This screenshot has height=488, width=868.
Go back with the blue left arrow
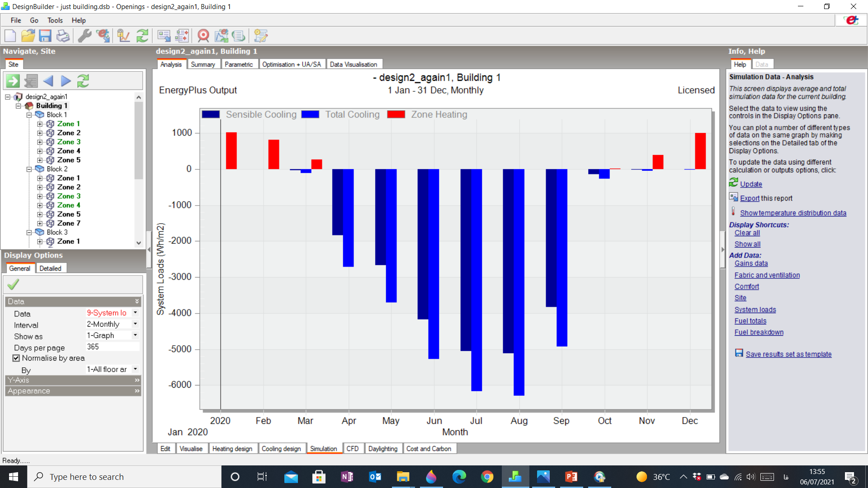(48, 81)
